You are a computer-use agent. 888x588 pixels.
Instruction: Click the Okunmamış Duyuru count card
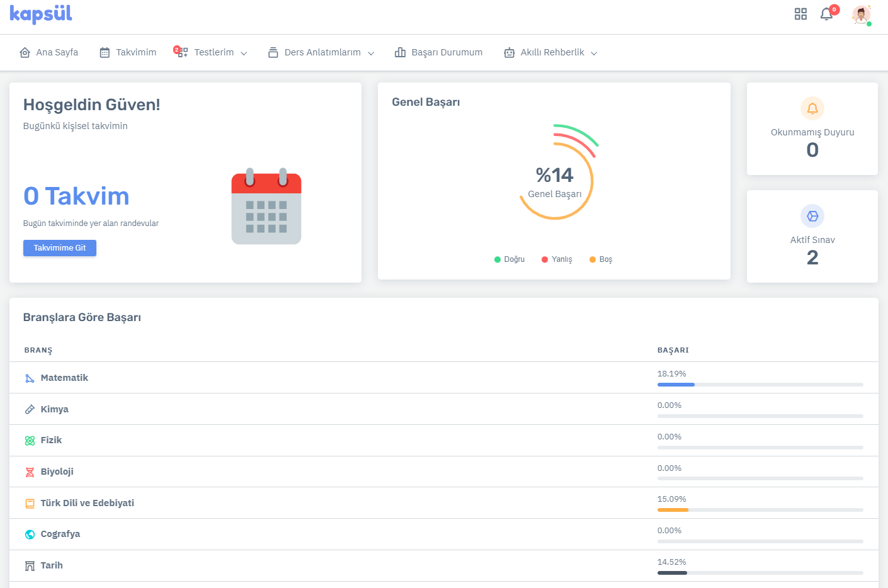click(x=812, y=128)
